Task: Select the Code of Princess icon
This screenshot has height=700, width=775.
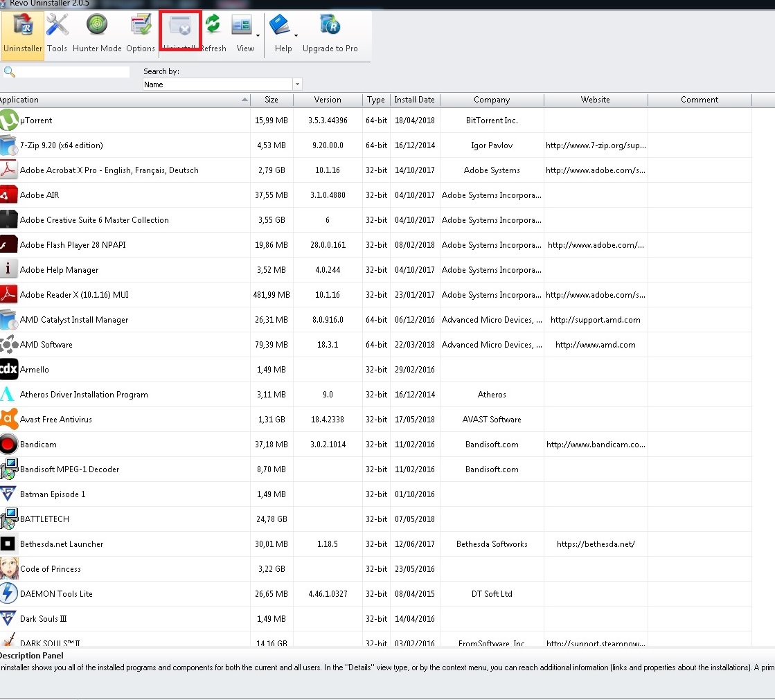Action: (9, 569)
